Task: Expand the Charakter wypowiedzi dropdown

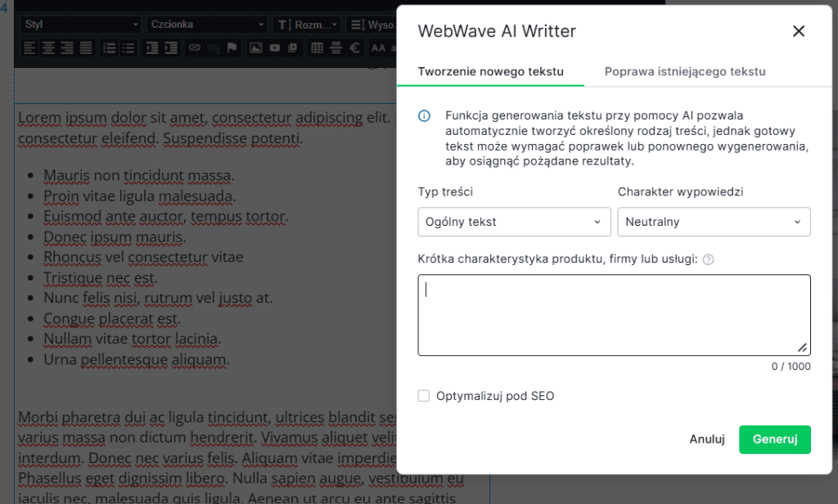Action: pyautogui.click(x=714, y=222)
